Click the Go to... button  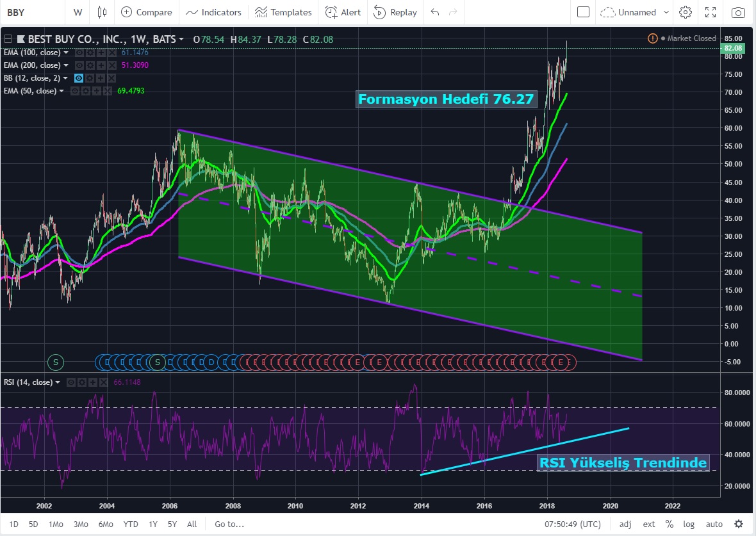pyautogui.click(x=229, y=524)
